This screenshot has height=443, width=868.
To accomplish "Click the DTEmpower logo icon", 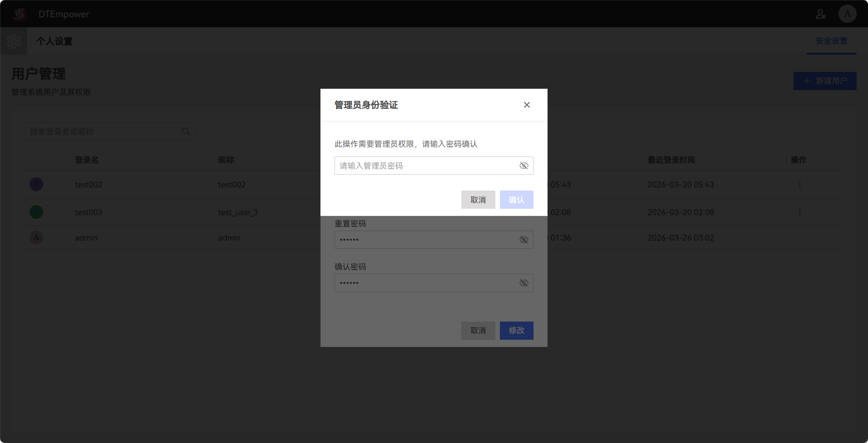I will 19,14.
